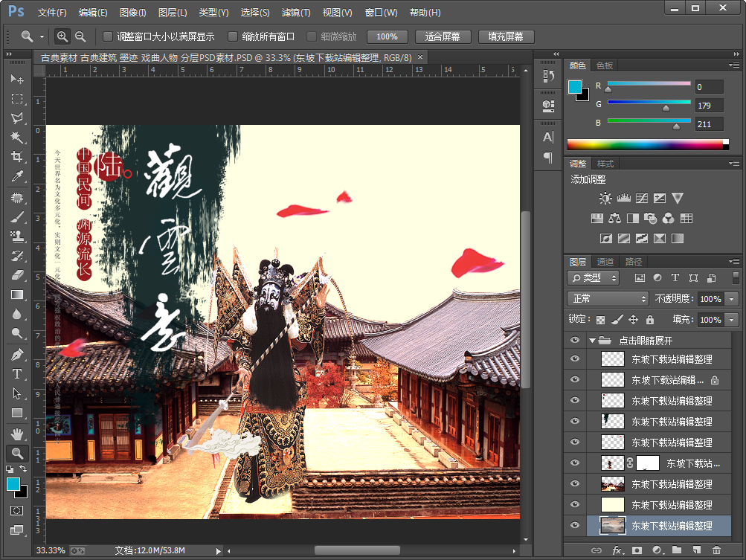Switch to the 样式 tab
The height and width of the screenshot is (560, 746).
[x=605, y=164]
